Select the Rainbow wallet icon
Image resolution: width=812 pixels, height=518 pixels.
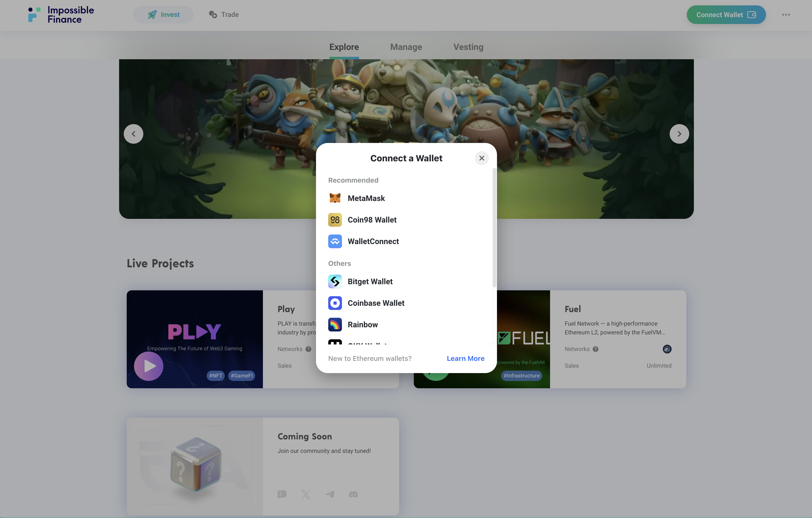(335, 325)
